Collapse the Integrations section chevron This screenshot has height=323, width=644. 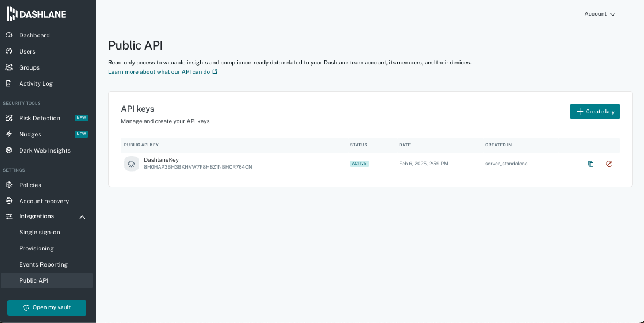(82, 216)
